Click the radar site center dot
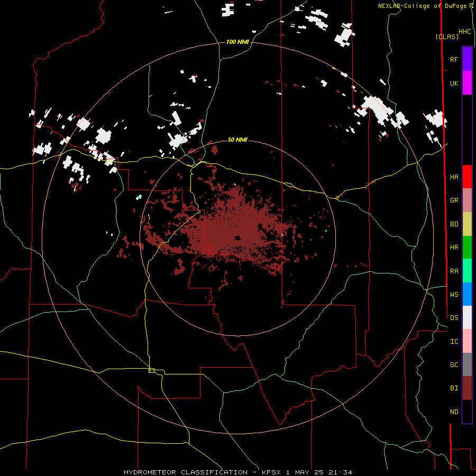476x476 pixels. click(237, 237)
